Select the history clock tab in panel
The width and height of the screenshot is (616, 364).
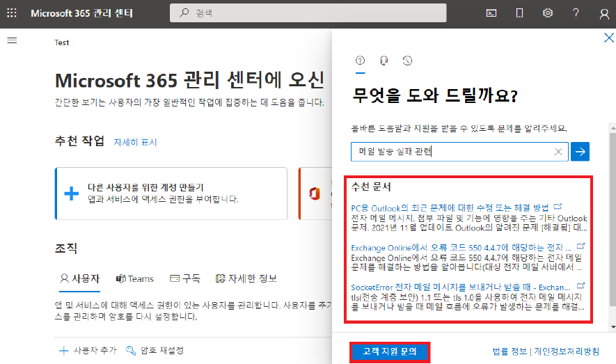coord(407,61)
